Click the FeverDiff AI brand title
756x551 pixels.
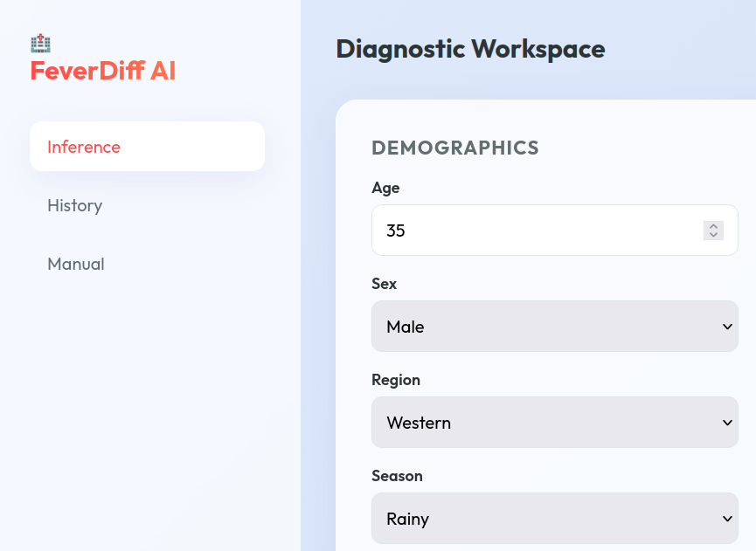(x=103, y=71)
